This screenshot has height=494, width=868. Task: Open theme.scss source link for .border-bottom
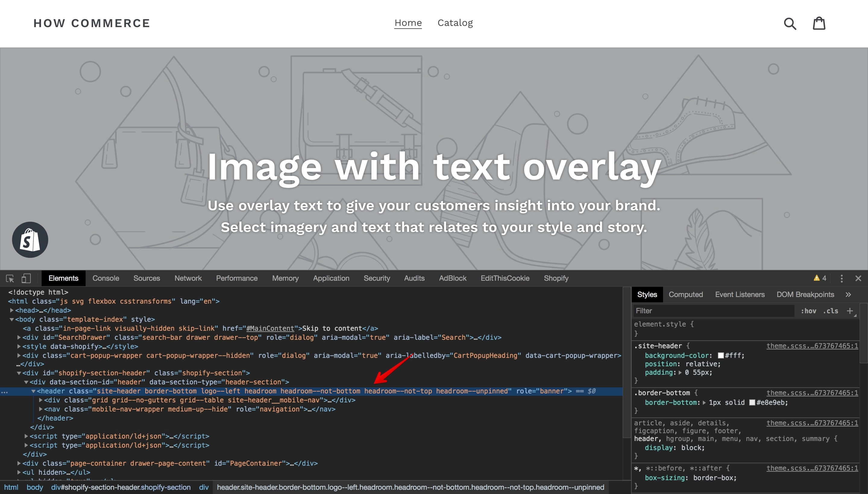[812, 393]
